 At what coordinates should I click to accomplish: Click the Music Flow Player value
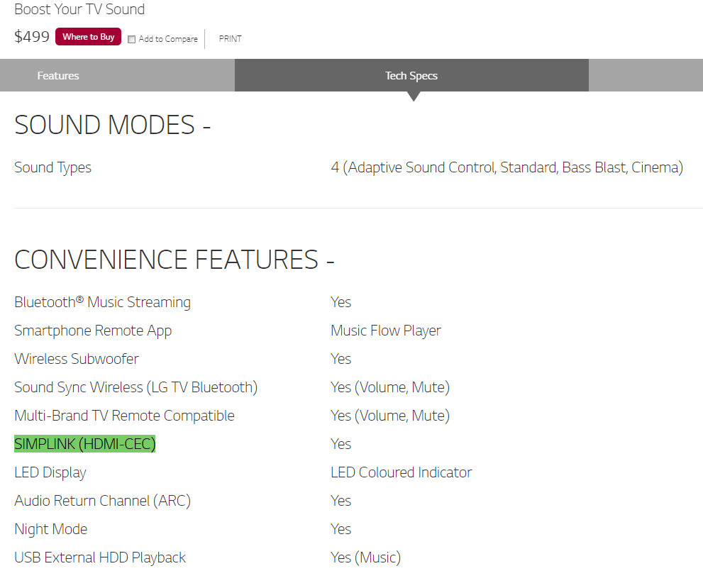(x=385, y=331)
